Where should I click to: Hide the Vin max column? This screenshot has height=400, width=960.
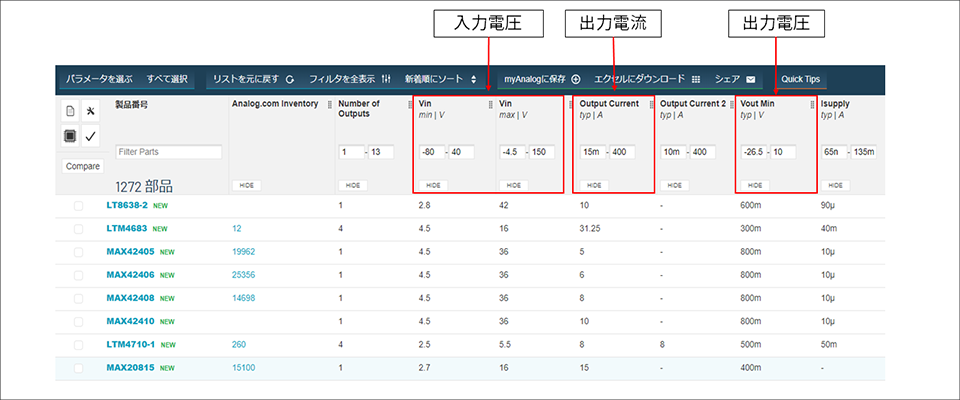pyautogui.click(x=513, y=186)
